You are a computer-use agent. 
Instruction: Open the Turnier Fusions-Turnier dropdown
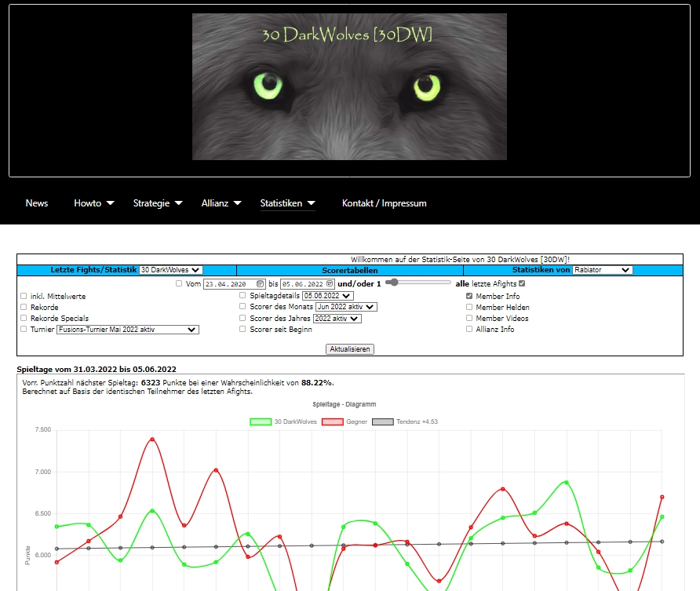(x=127, y=330)
